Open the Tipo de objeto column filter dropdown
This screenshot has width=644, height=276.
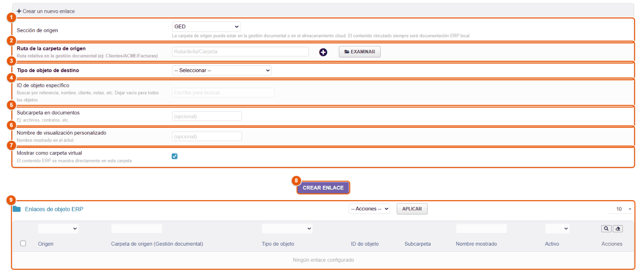pyautogui.click(x=287, y=228)
